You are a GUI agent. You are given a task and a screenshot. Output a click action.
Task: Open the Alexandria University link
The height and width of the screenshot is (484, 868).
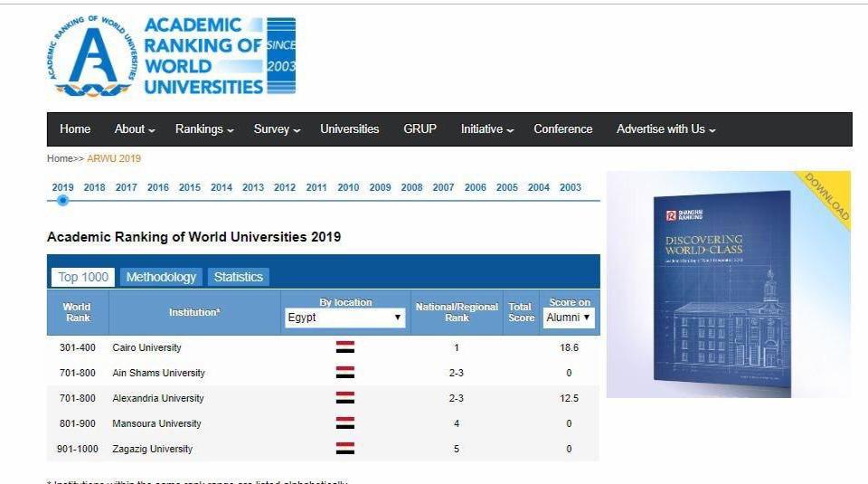pos(157,398)
